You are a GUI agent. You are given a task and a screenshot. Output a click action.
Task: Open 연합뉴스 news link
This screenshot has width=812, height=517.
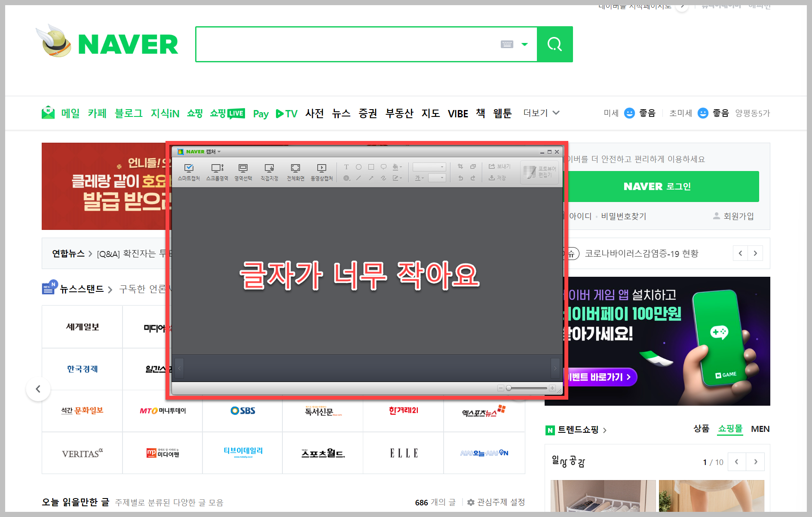coord(68,254)
